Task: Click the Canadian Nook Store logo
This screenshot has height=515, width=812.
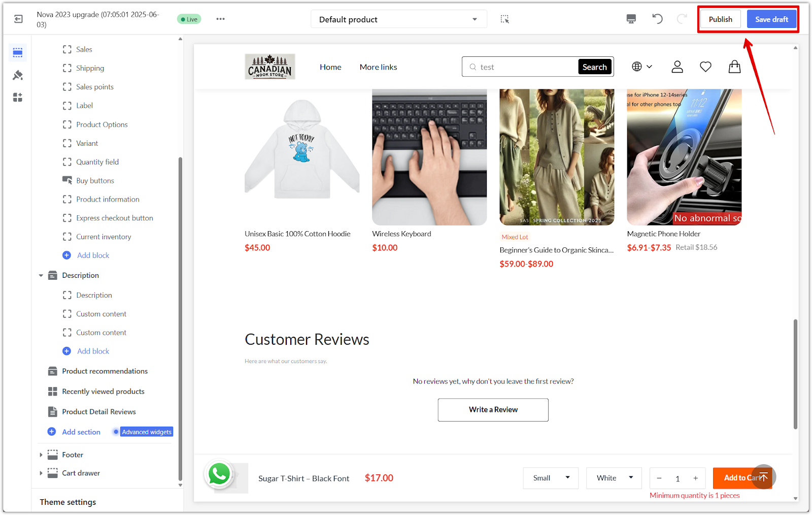Action: [270, 67]
